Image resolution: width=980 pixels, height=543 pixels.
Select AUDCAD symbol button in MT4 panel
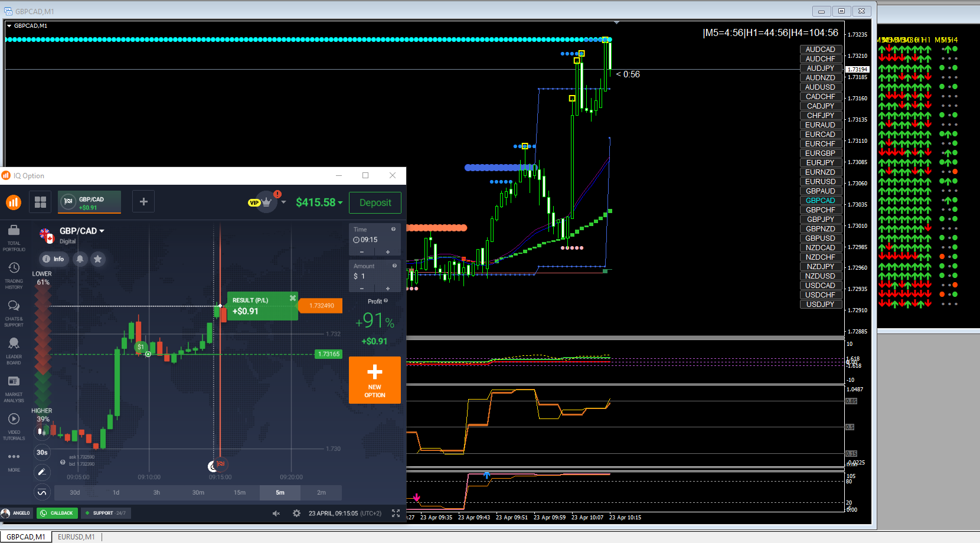tap(821, 50)
